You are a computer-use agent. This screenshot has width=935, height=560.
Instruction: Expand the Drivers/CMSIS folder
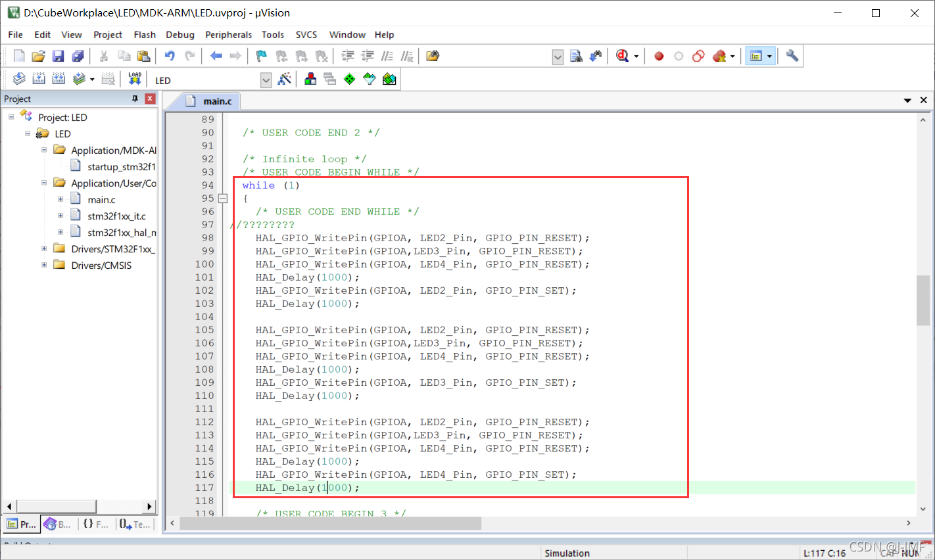click(44, 265)
